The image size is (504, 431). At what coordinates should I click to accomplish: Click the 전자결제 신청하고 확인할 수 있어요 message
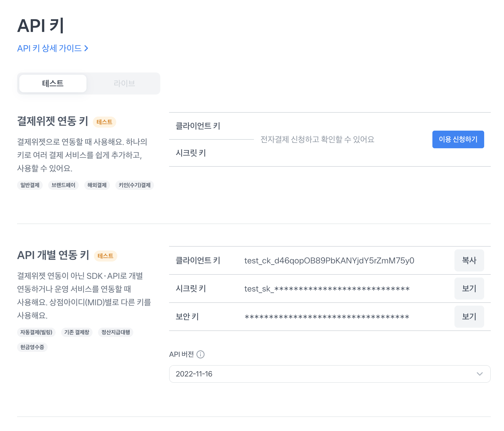(317, 139)
